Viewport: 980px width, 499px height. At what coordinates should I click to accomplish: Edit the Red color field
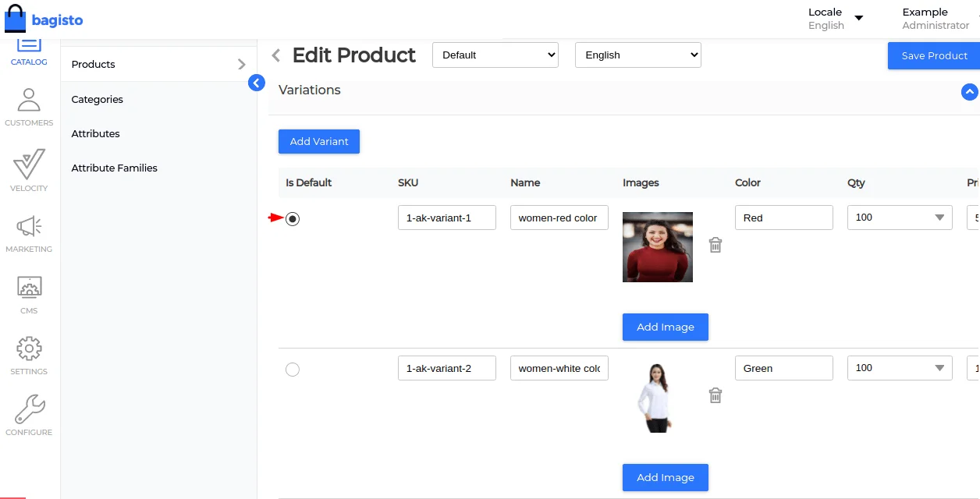pos(784,218)
